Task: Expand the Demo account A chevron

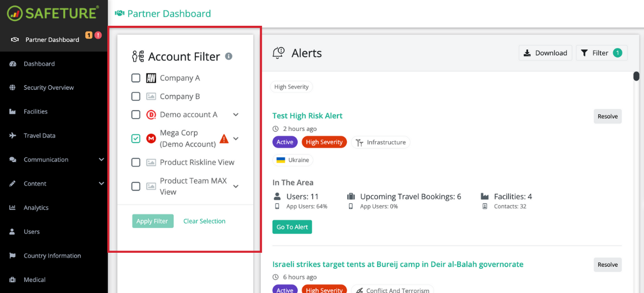Action: (236, 115)
